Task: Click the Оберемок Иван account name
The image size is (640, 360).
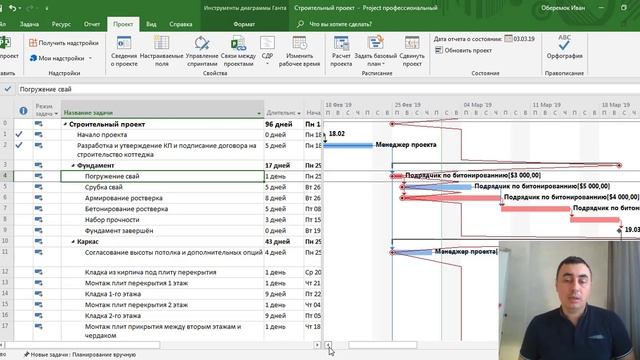Action: [563, 8]
